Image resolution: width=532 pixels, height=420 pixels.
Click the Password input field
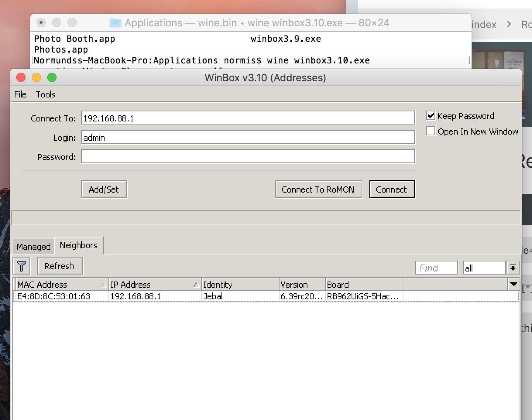coord(248,157)
